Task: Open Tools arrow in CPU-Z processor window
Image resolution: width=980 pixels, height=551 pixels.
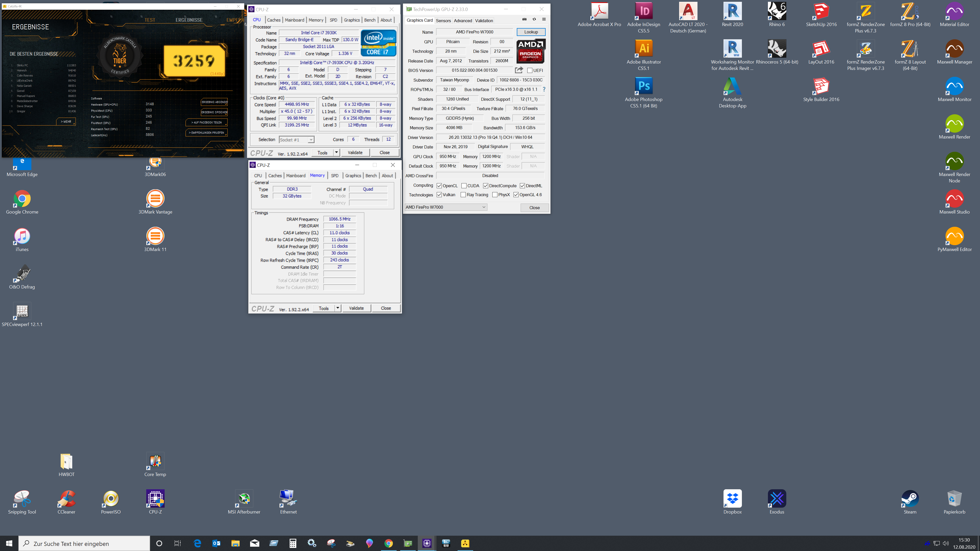Action: [x=336, y=153]
